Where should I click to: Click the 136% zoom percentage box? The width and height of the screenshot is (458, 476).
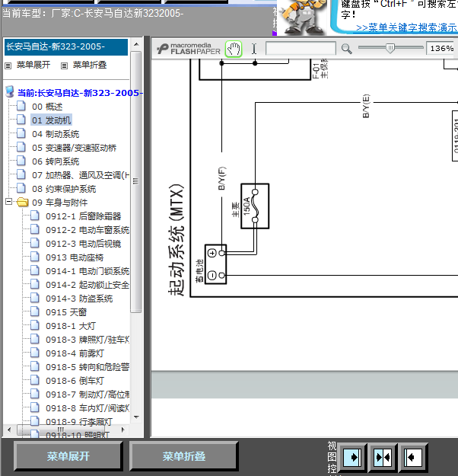pyautogui.click(x=441, y=48)
